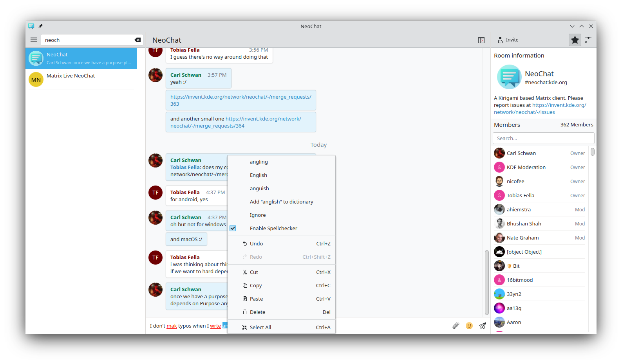Open Nate Graham's member entry
Screen dimensions: 622x364
click(x=523, y=238)
